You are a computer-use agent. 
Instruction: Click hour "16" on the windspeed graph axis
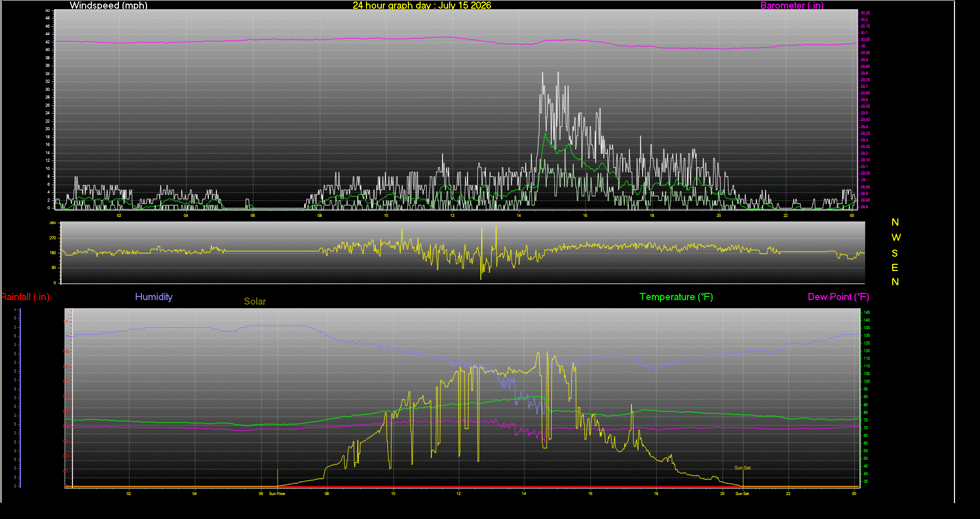point(585,215)
